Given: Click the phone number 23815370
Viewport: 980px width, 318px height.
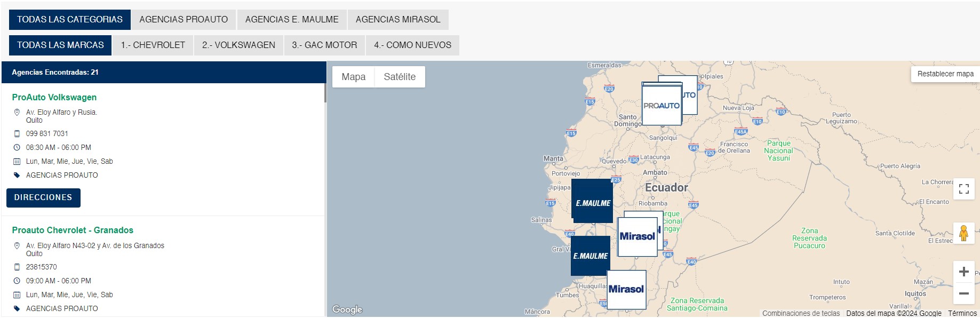Looking at the screenshot, I should pyautogui.click(x=41, y=267).
